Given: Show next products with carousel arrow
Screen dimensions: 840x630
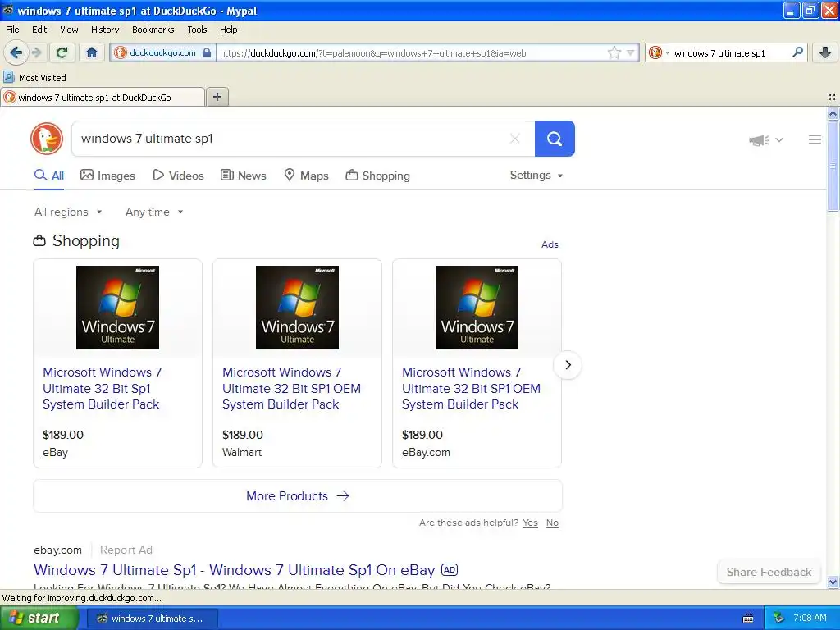Looking at the screenshot, I should (x=568, y=365).
